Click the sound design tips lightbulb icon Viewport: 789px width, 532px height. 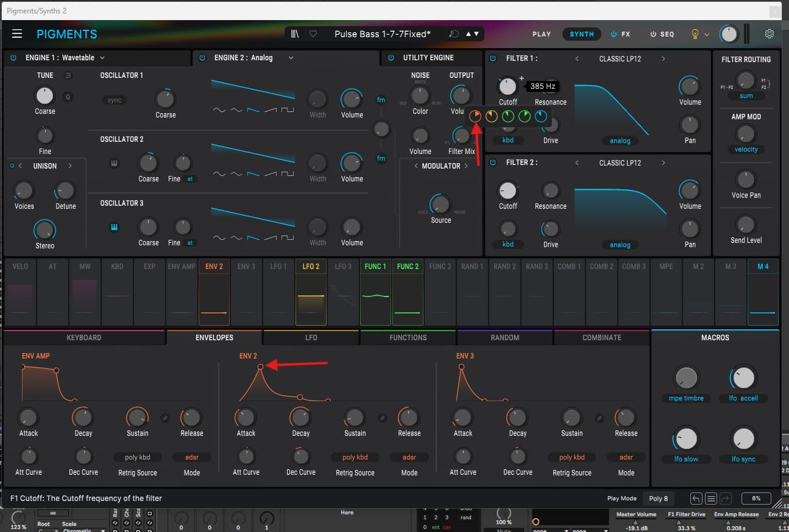click(695, 34)
